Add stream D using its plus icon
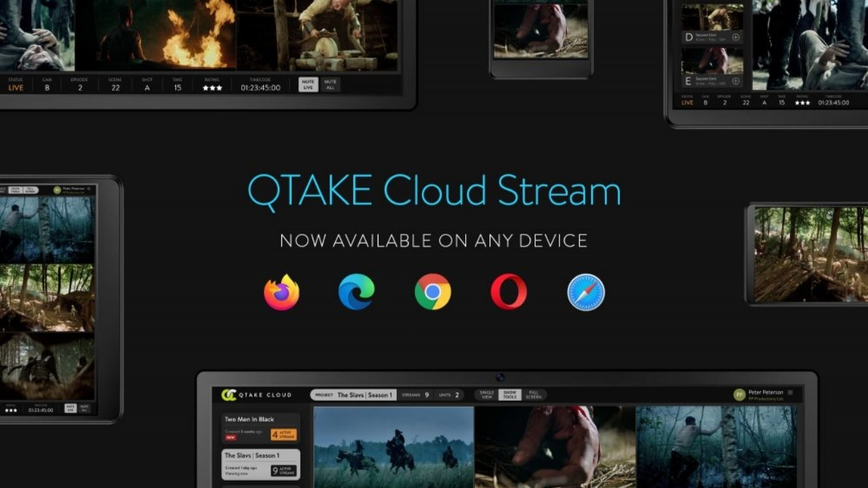This screenshot has height=488, width=868. click(736, 37)
